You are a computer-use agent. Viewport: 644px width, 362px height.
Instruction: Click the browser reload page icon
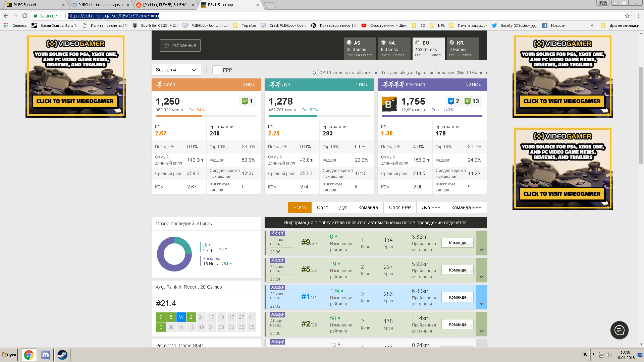pos(25,16)
